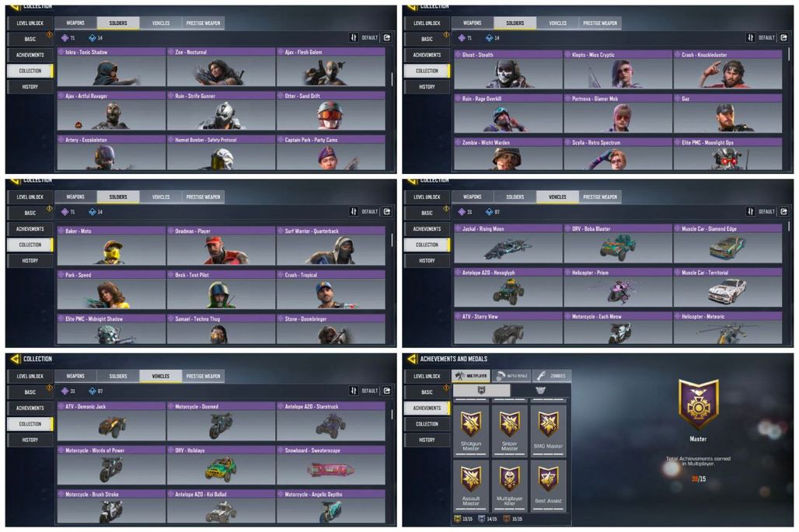Screen dimensions: 799x532
Task: Pick the Jackal - Rising Moon vehicle
Action: click(508, 243)
